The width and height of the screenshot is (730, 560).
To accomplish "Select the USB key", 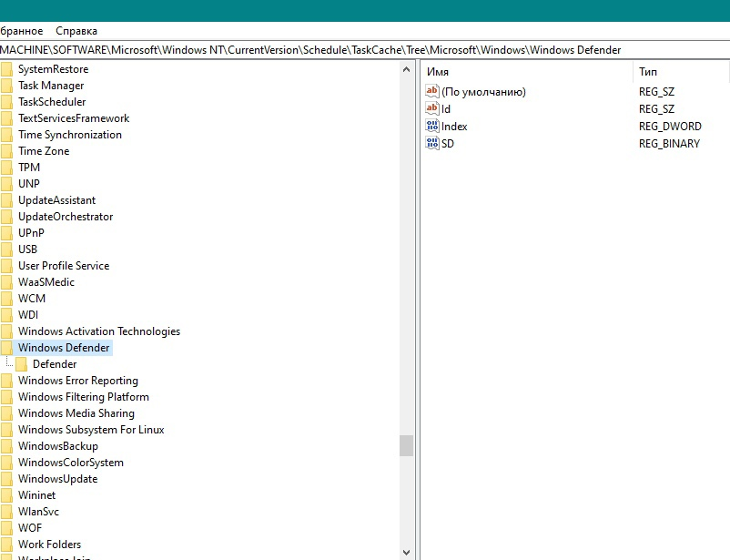I will coord(27,249).
